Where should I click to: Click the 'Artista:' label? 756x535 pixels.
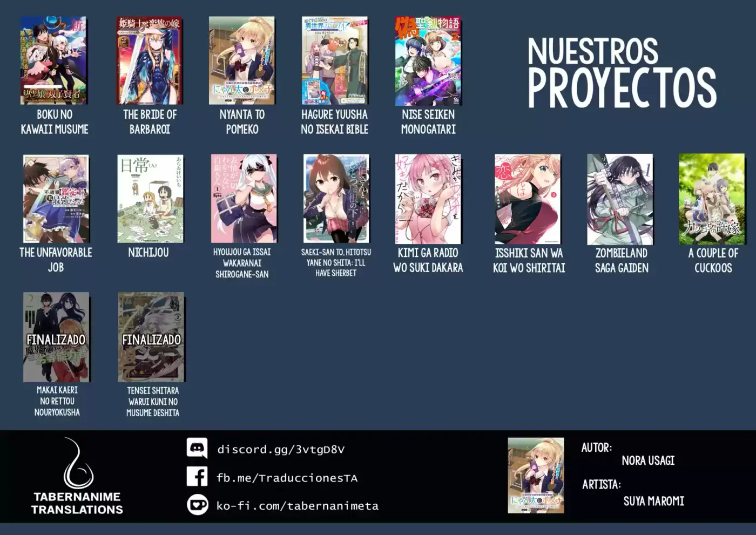tap(602, 484)
